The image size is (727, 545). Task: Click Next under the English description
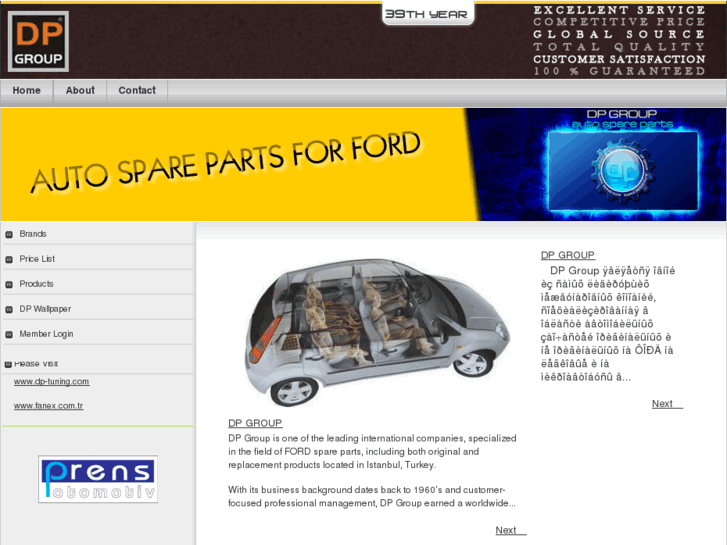click(510, 530)
